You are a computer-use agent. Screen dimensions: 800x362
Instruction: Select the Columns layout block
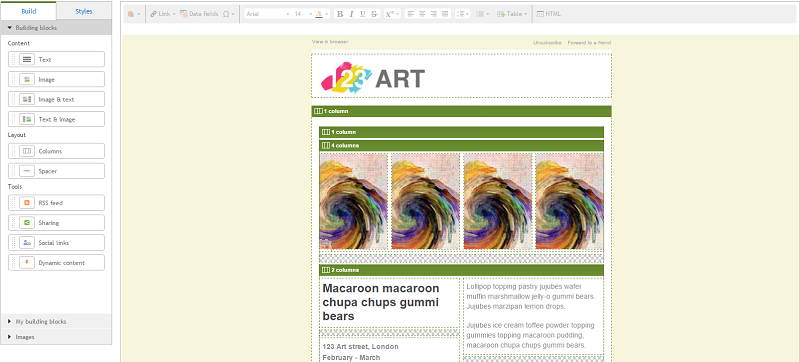(x=57, y=151)
